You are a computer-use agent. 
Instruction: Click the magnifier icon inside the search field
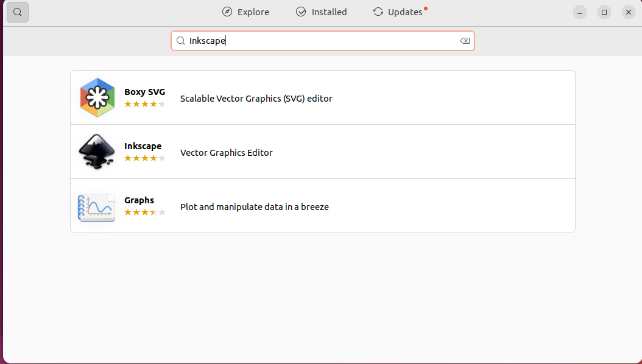click(180, 41)
